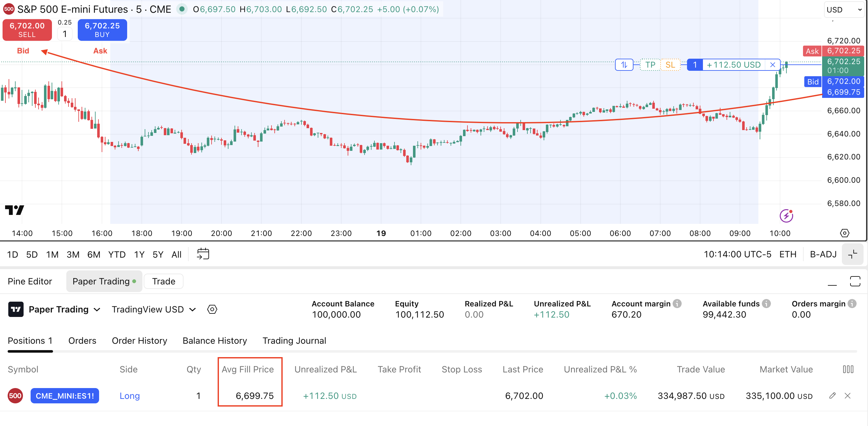Edit the ES1! position with pencil icon
The height and width of the screenshot is (426, 868).
click(x=832, y=396)
